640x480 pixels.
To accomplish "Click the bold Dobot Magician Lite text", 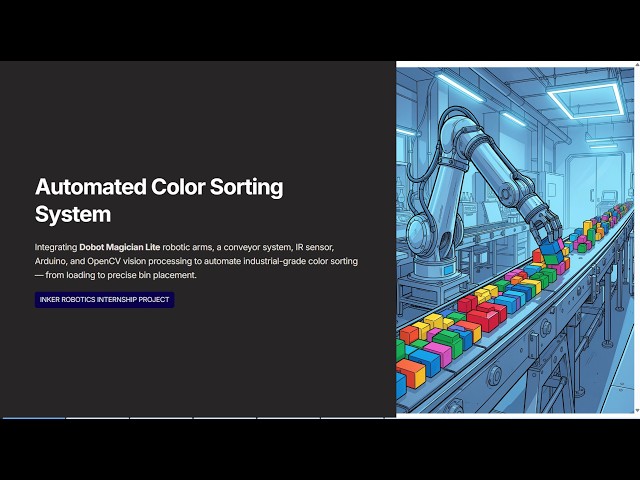I will point(120,247).
